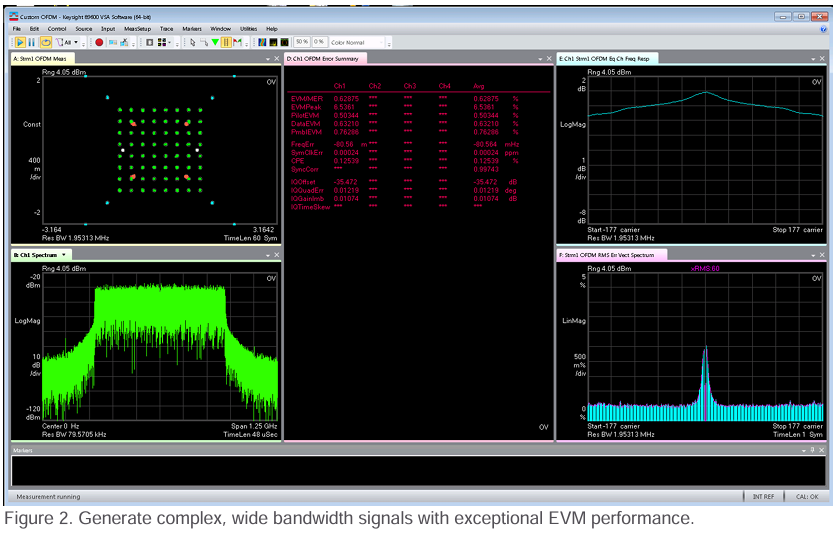Image resolution: width=839 pixels, height=533 pixels.
Task: Close the Eq Ch Freq Resp panel
Action: (x=822, y=59)
